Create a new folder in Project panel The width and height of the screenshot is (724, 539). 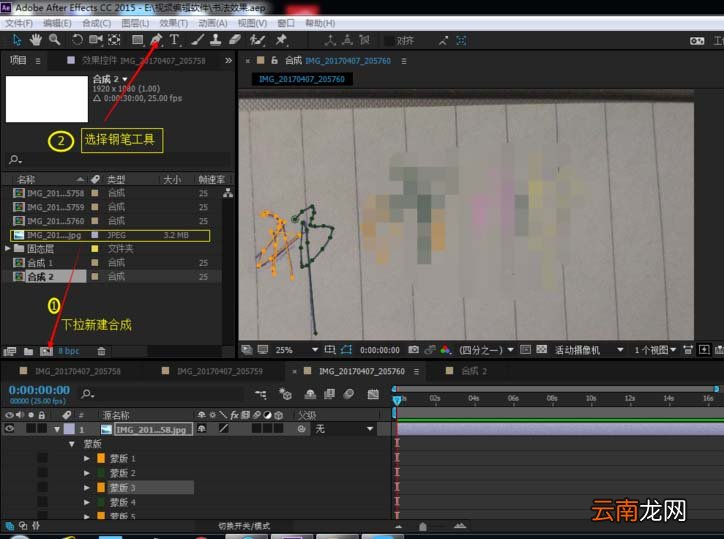pyautogui.click(x=29, y=351)
